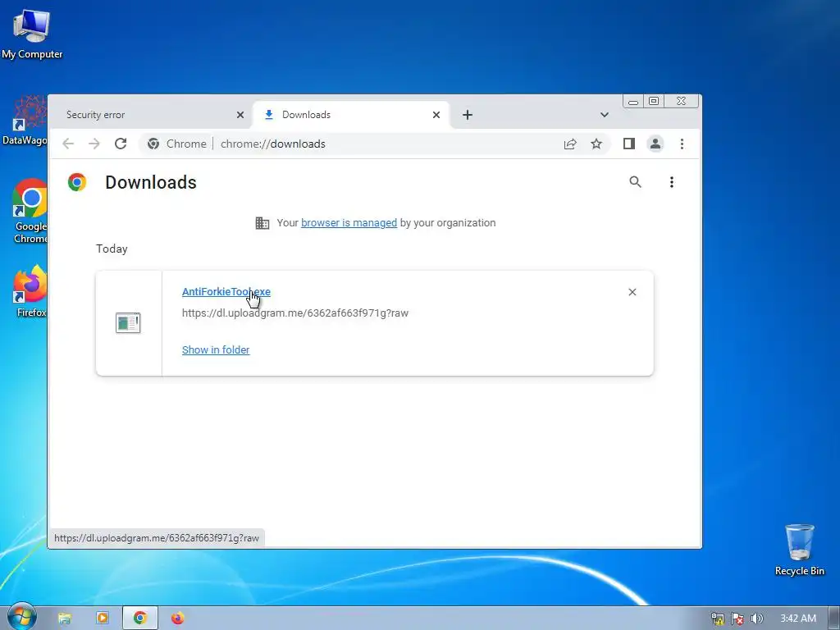This screenshot has width=840, height=630.
Task: Click the Today date heading
Action: 112,249
